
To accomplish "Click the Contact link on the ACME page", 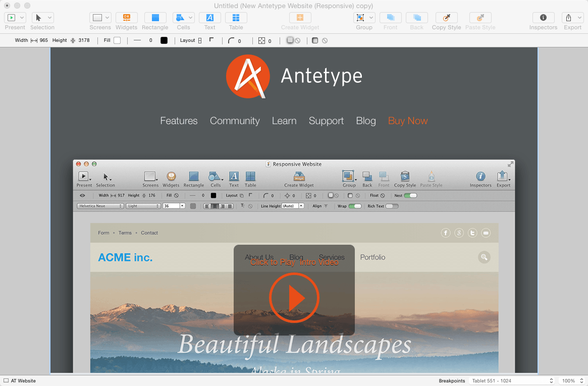I will [149, 233].
